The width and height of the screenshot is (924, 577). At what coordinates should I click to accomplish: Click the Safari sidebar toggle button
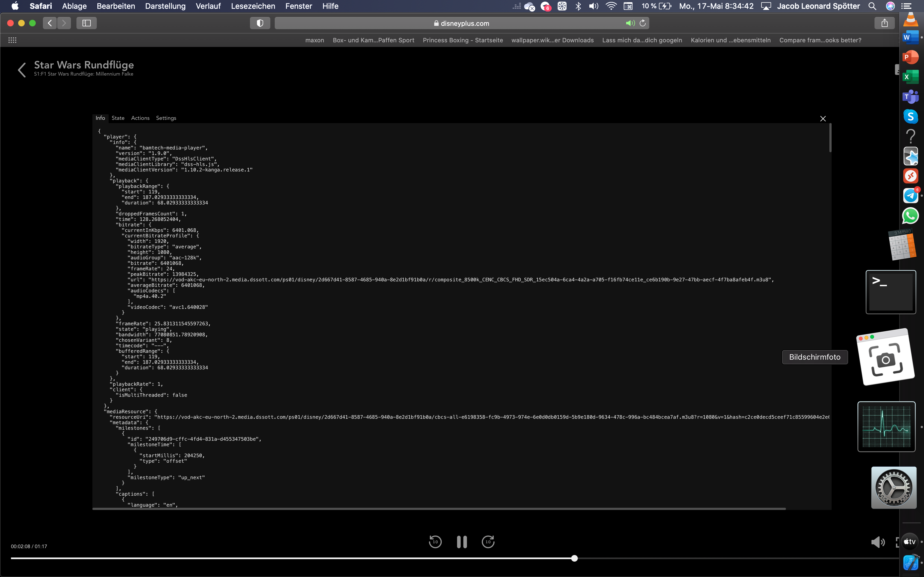[x=86, y=23]
